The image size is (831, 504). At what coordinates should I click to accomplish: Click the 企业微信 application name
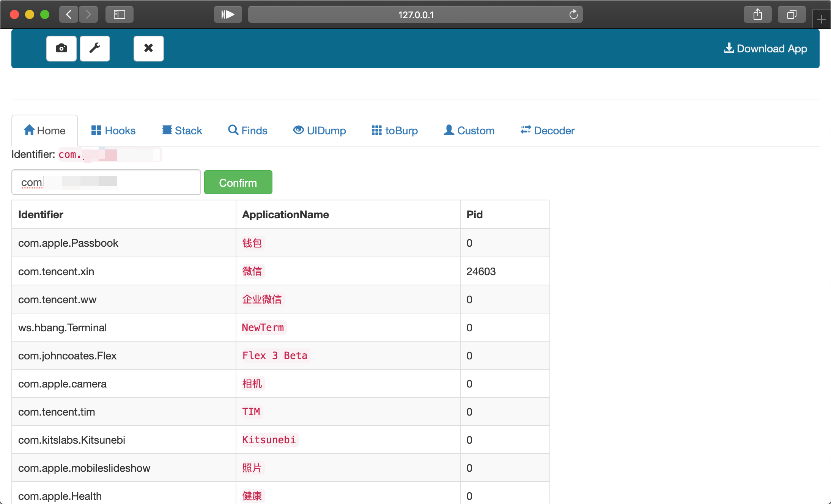point(262,299)
